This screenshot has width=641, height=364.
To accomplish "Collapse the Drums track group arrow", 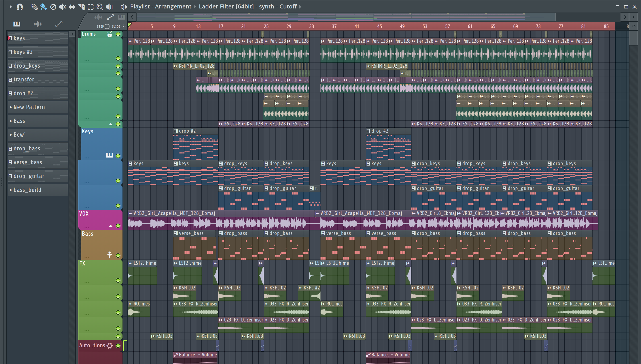I will coord(110,124).
